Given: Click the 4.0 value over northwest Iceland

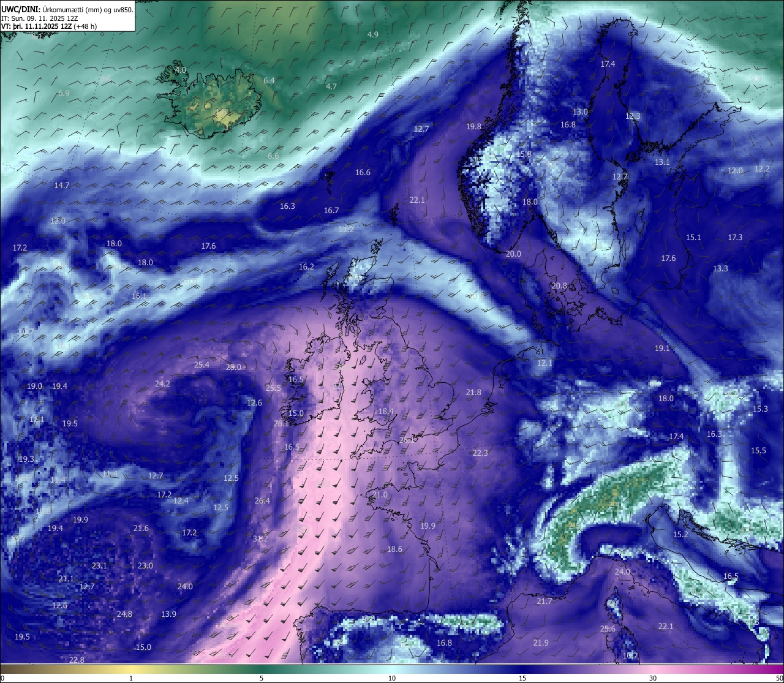Looking at the screenshot, I should point(181,70).
